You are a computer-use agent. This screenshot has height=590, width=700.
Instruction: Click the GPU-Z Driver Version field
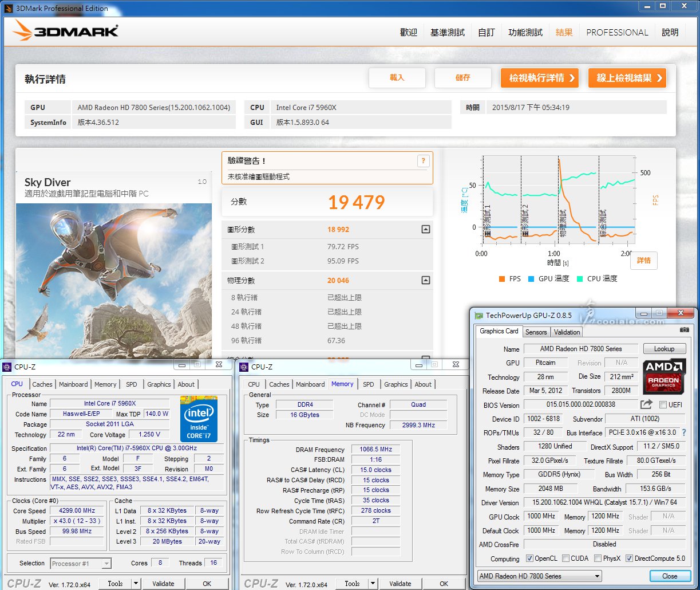604,502
